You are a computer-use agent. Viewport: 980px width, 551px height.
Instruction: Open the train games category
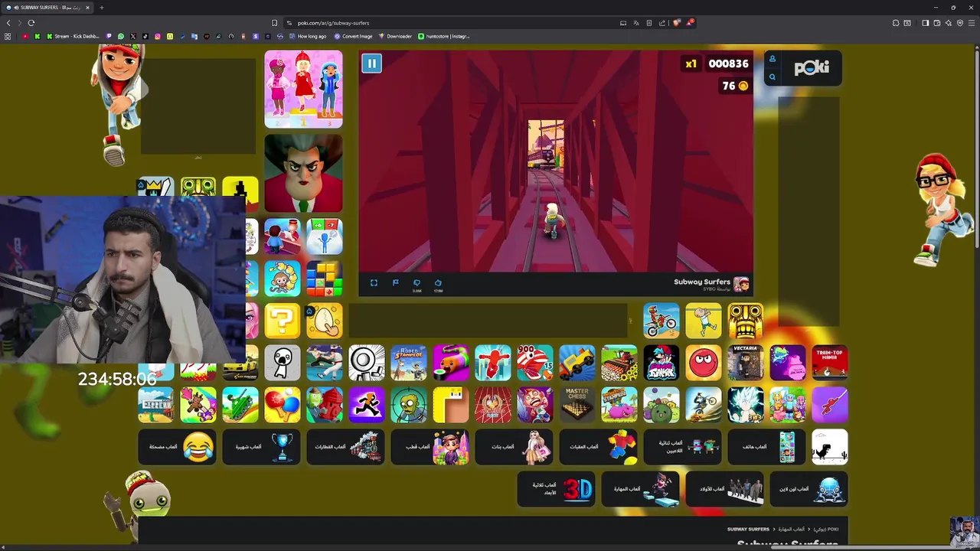(345, 447)
